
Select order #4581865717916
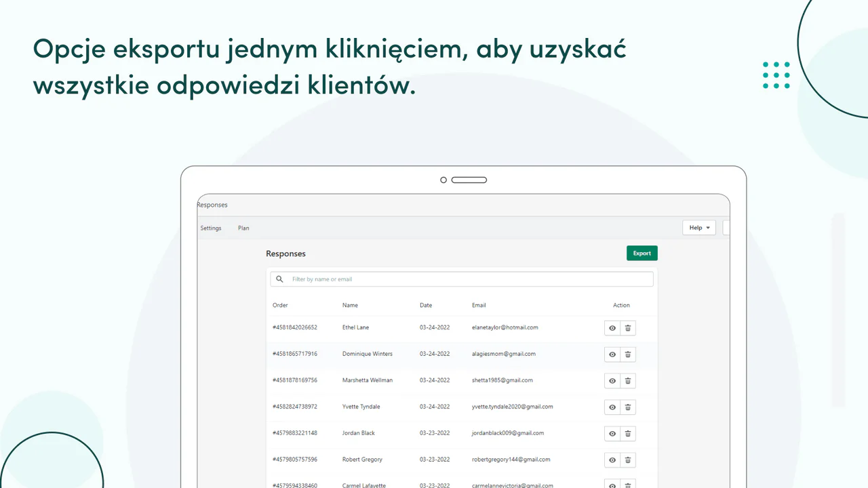295,354
